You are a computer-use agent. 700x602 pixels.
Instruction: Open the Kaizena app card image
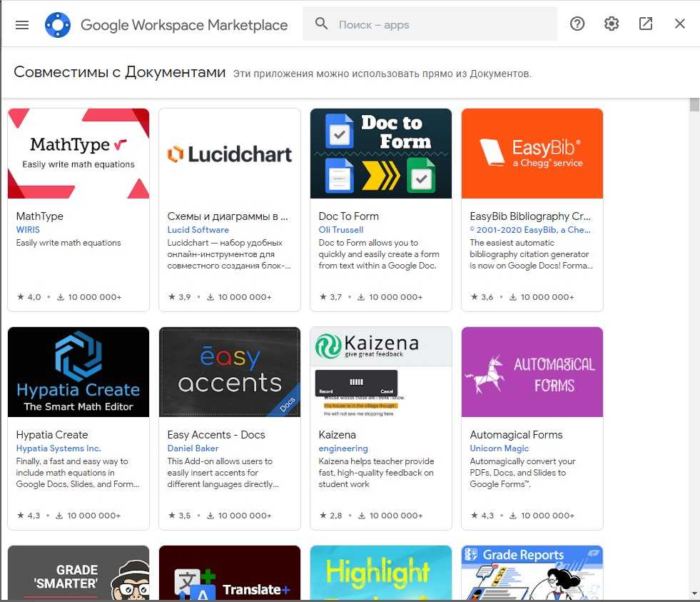[x=381, y=372]
